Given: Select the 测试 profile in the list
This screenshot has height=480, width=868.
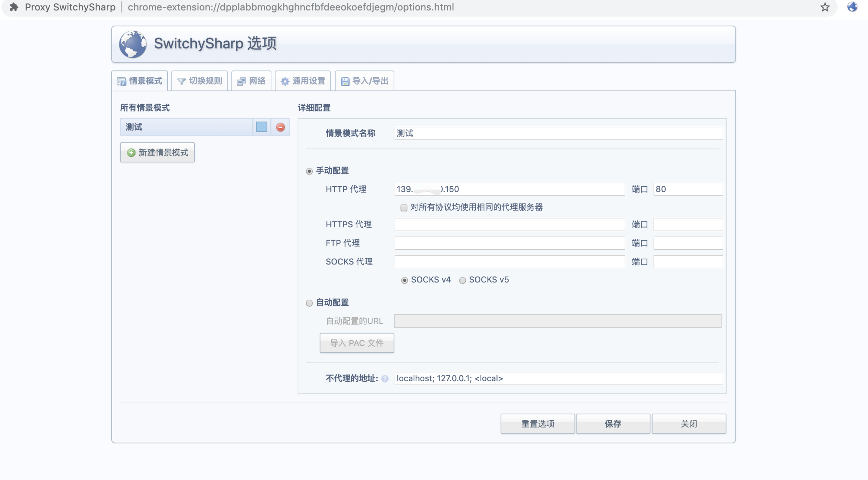Looking at the screenshot, I should click(x=186, y=127).
